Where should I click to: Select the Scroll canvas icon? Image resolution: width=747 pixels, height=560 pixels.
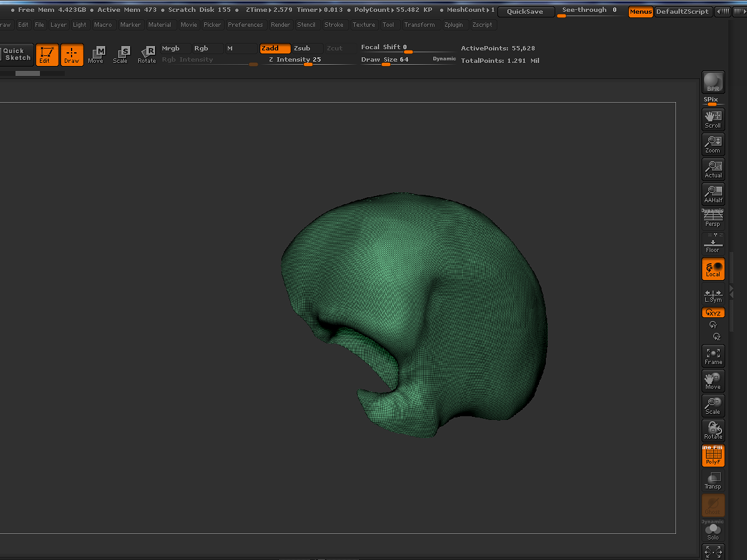click(713, 119)
